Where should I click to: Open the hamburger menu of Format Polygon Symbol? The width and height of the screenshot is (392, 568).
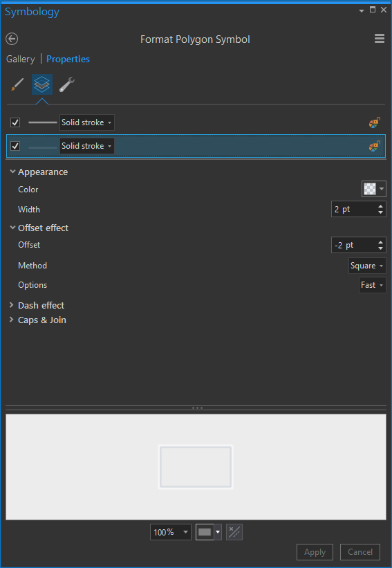tap(380, 39)
